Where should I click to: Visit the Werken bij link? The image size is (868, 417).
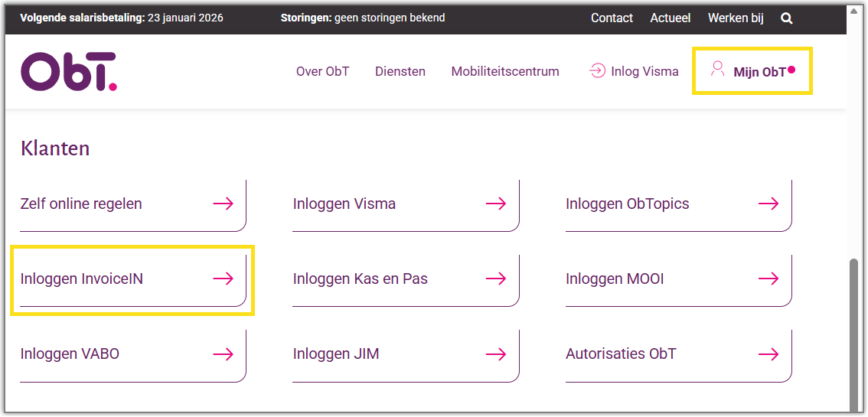[x=736, y=18]
